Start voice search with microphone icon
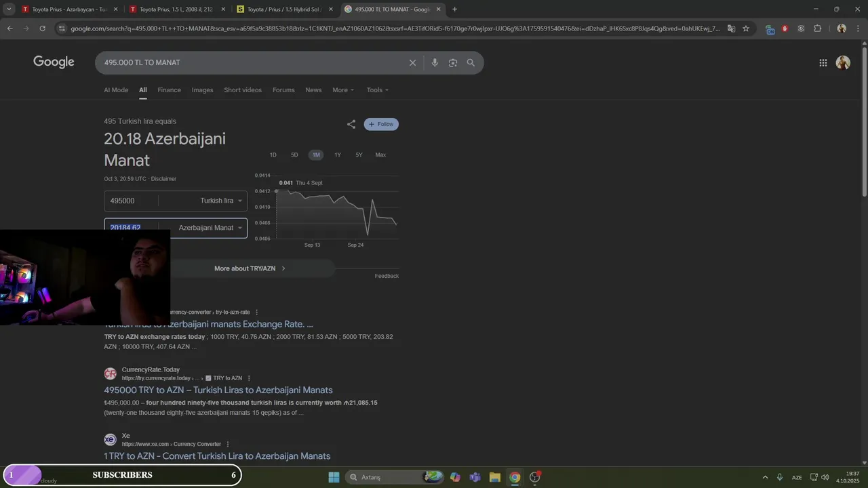 [x=435, y=62]
